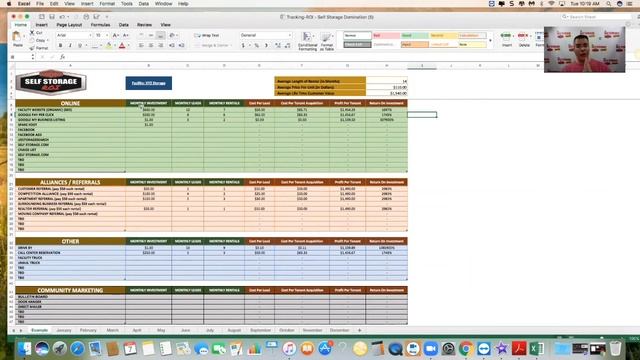Click the Merge & Center button
Viewport: 640px width, 360px height.
212,46
